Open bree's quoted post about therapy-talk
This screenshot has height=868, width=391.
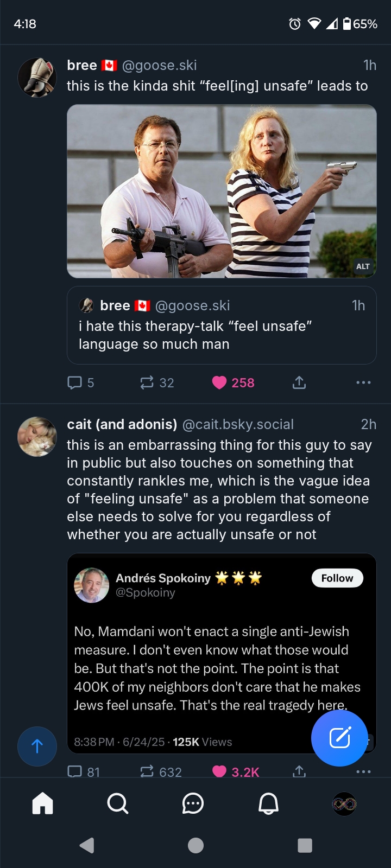click(222, 325)
